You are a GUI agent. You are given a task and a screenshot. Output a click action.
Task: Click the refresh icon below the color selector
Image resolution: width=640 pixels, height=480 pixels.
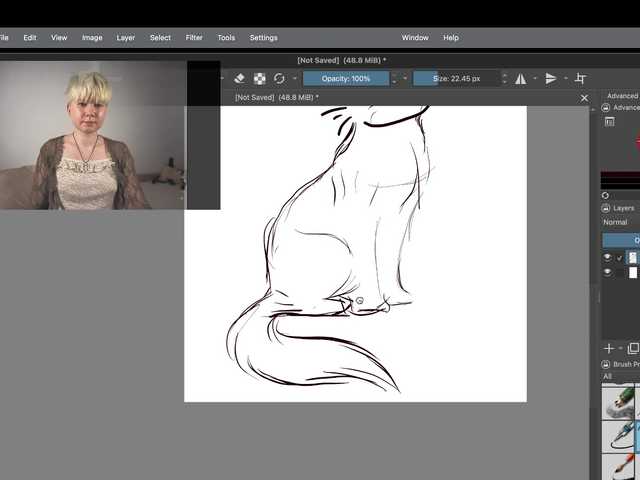click(605, 196)
